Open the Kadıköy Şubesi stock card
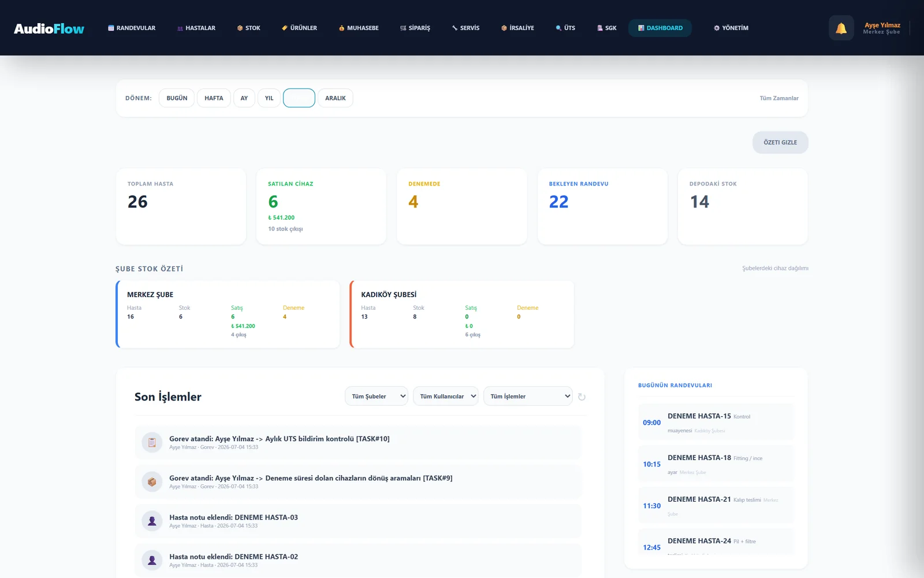Image resolution: width=924 pixels, height=578 pixels. tap(462, 314)
